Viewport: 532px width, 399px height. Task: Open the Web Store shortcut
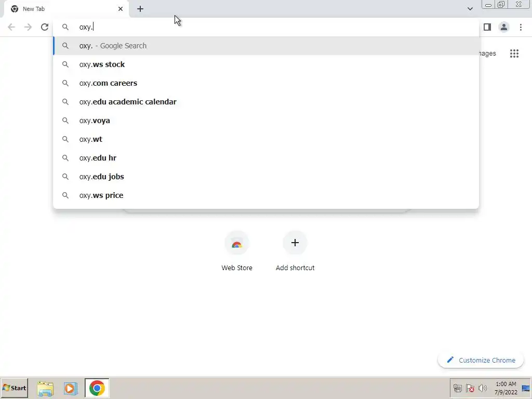point(237,251)
